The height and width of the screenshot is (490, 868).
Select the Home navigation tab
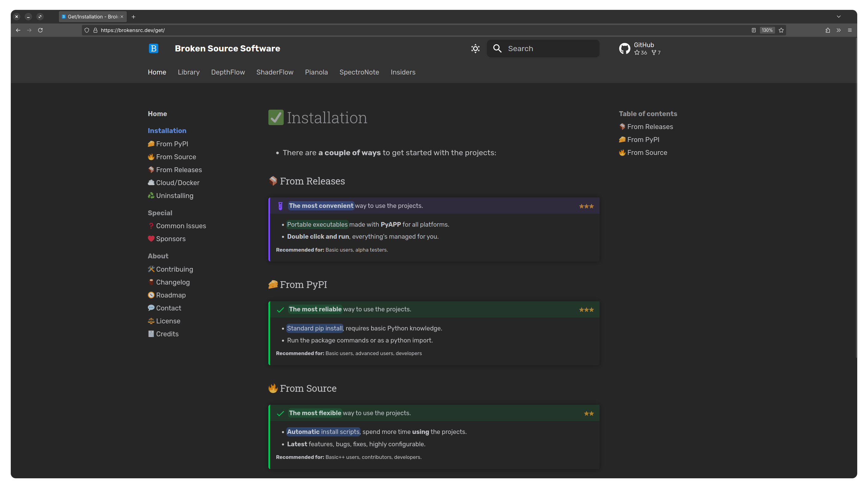pos(157,72)
